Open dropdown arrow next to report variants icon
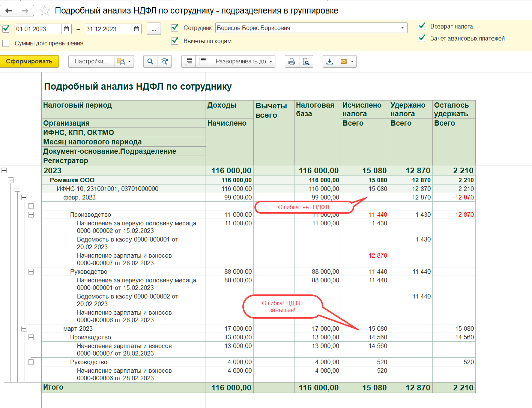 tap(129, 61)
